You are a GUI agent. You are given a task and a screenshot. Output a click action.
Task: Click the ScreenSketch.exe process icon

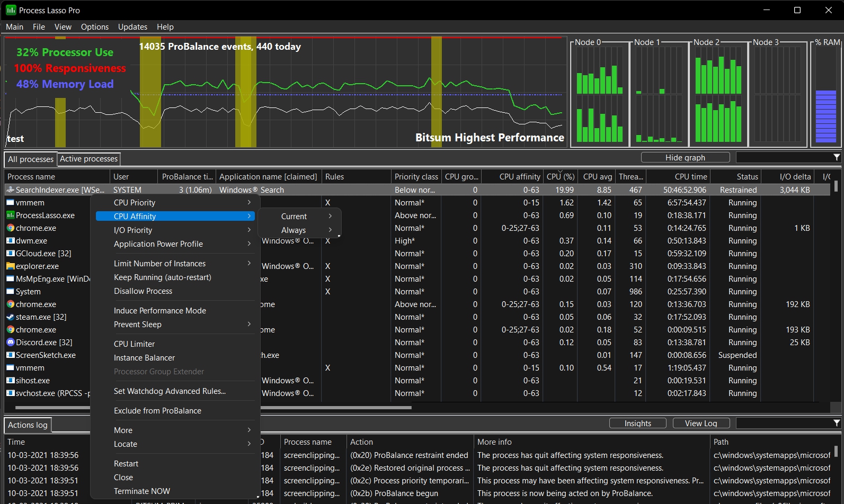[x=10, y=355]
